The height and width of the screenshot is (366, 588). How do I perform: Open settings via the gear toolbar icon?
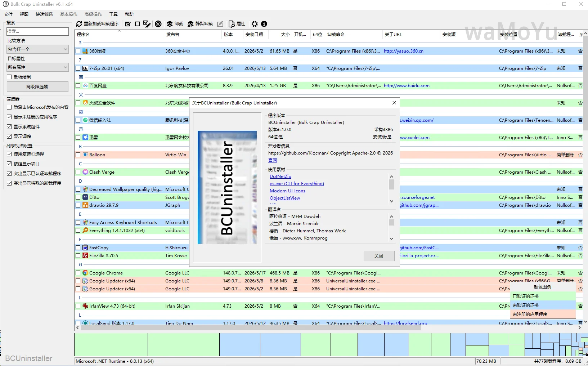point(255,24)
